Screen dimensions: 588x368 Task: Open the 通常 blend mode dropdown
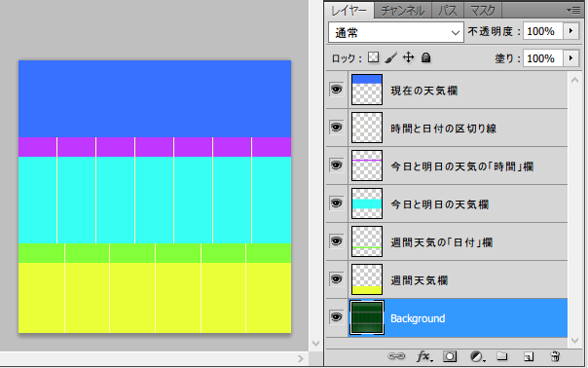tap(396, 33)
